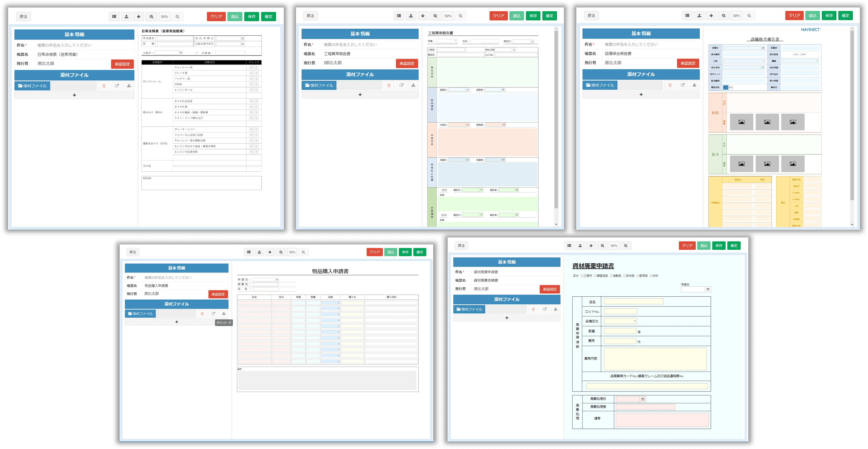The width and height of the screenshot is (868, 449).
Task: Open 所属 dropdown in 工程異常報告書
Action: pos(447,41)
